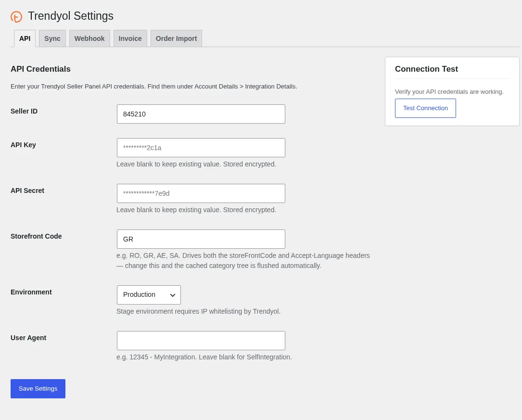
Task: Click the Environment label
Action: click(x=31, y=292)
